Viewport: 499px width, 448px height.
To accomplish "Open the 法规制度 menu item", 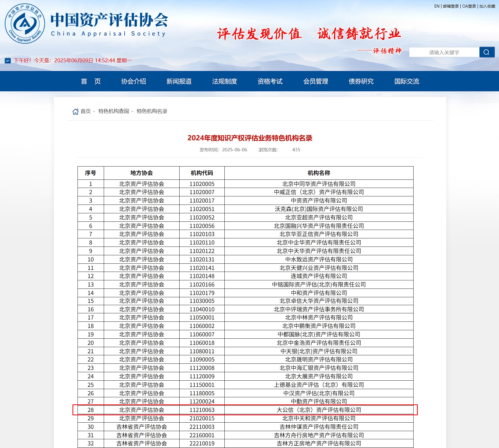I will (225, 81).
